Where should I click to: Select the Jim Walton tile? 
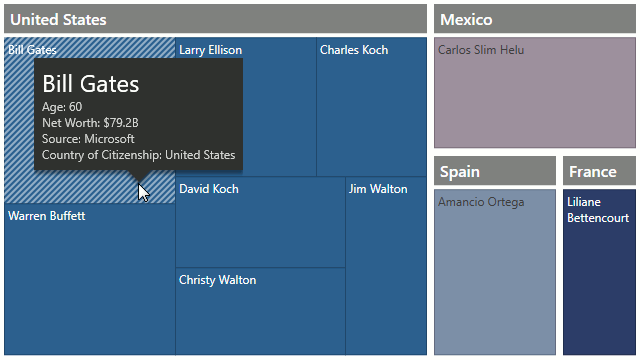386,266
